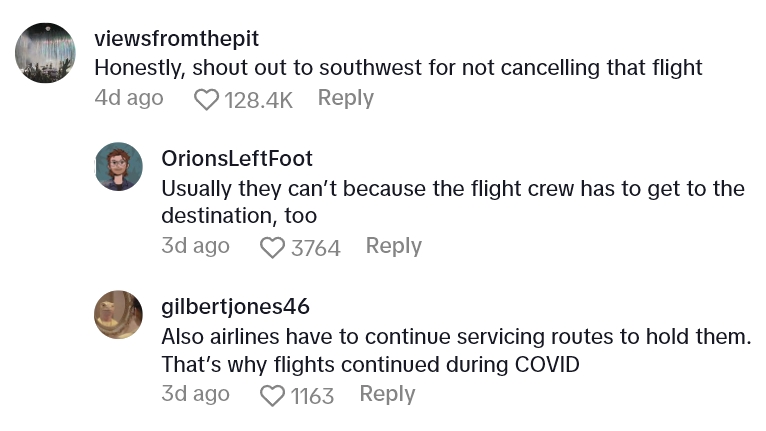Click the 128.4K like count
Screen dimensions: 766x431
point(259,99)
